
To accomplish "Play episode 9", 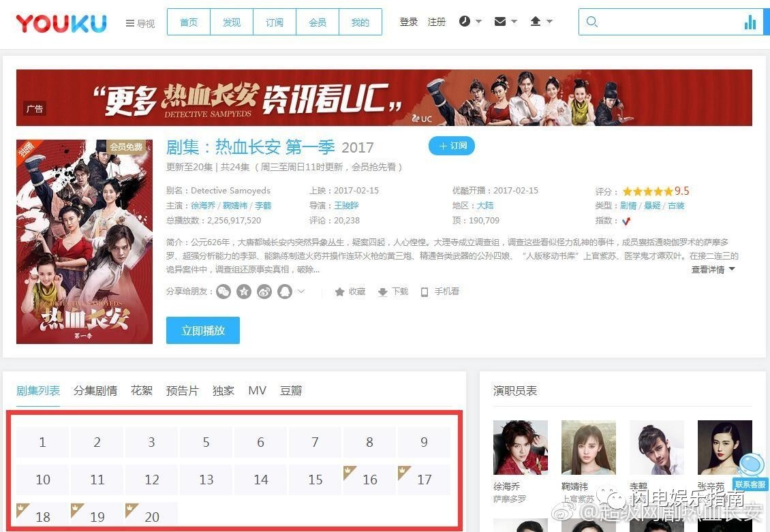I will pos(424,442).
